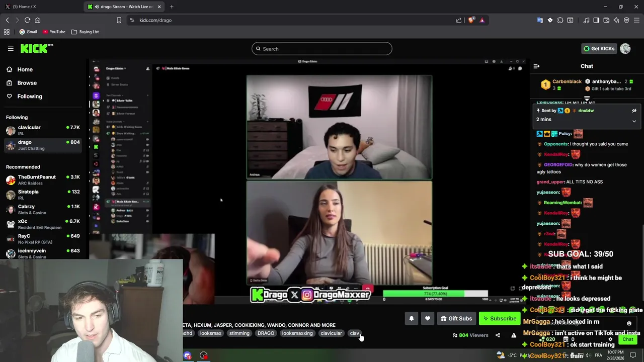The width and height of the screenshot is (644, 362).
Task: Open Cabrzy recommended channel
Action: coord(43,209)
